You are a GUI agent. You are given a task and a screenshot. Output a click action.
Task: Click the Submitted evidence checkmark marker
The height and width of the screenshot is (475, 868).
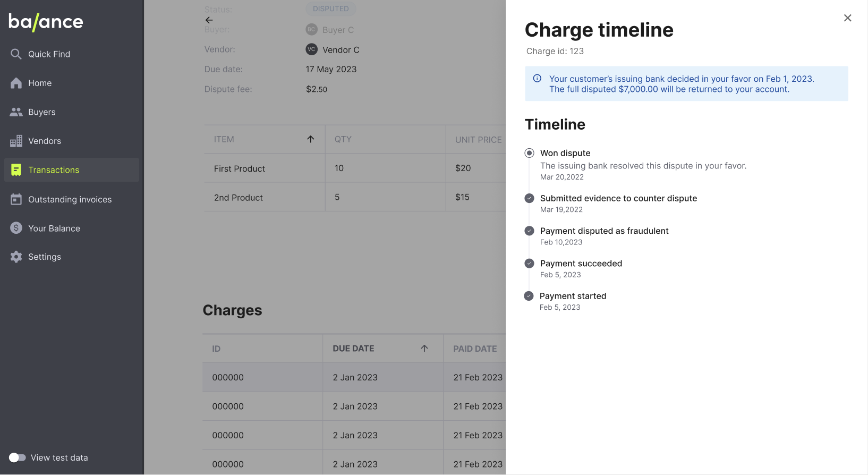[x=529, y=198]
